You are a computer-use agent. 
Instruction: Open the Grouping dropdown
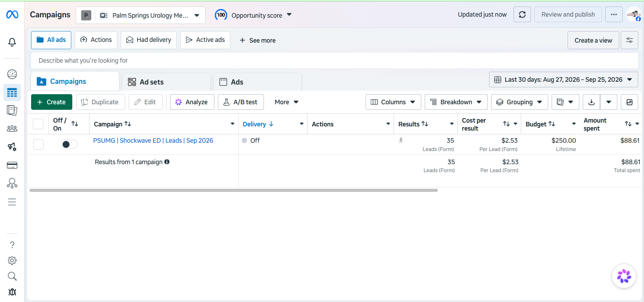point(519,102)
